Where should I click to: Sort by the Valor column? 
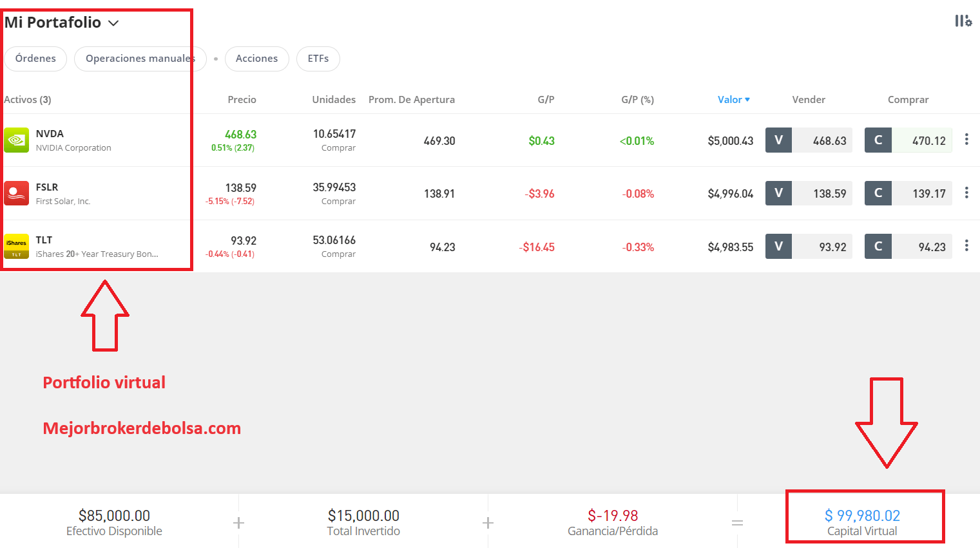pyautogui.click(x=734, y=99)
